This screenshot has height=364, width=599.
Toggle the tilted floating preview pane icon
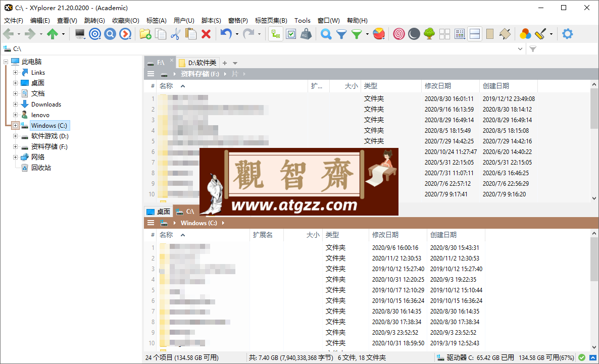pyautogui.click(x=505, y=34)
